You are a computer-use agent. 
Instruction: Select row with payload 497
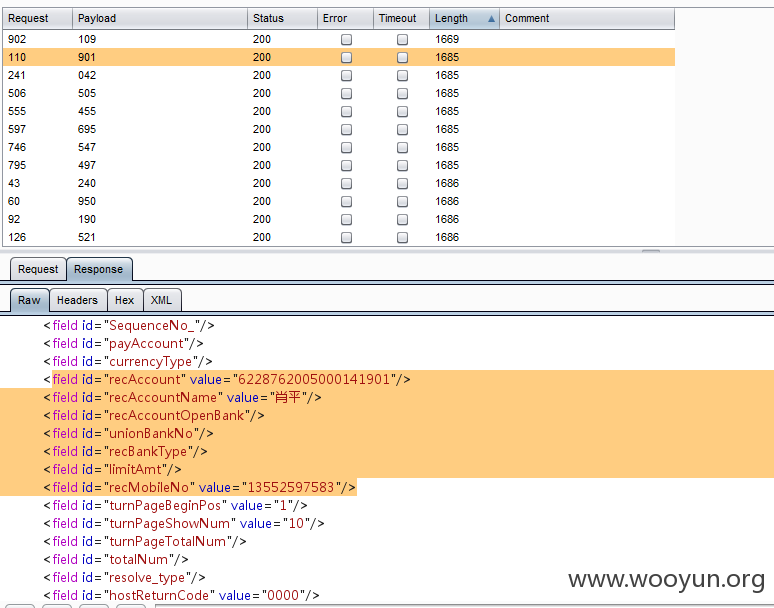point(339,165)
